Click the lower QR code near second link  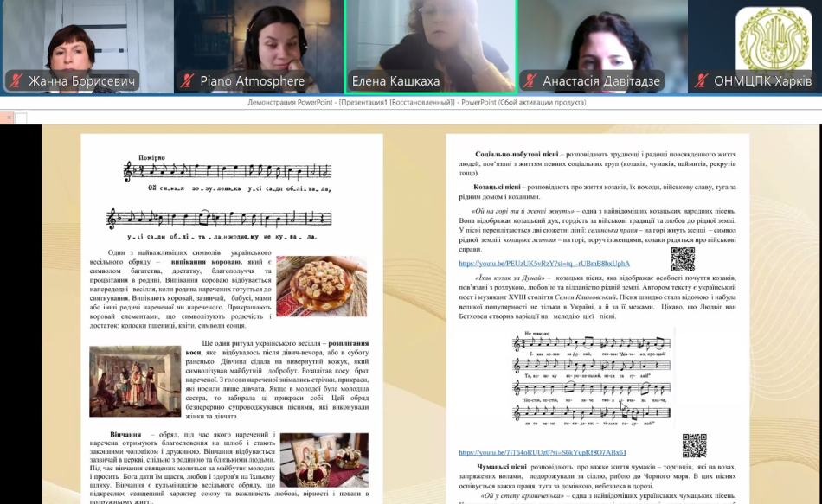[694, 445]
